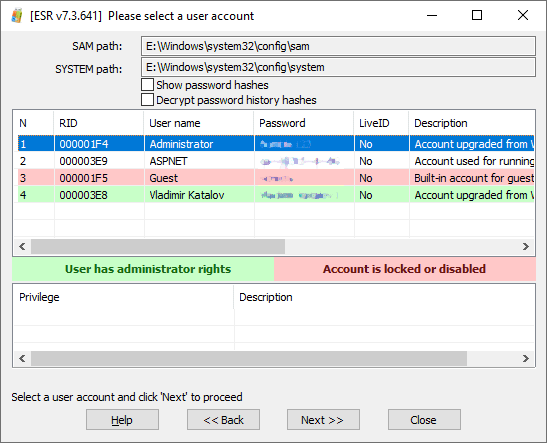Image resolution: width=547 pixels, height=443 pixels.
Task: Select the ASPNET user name
Action: pos(168,161)
